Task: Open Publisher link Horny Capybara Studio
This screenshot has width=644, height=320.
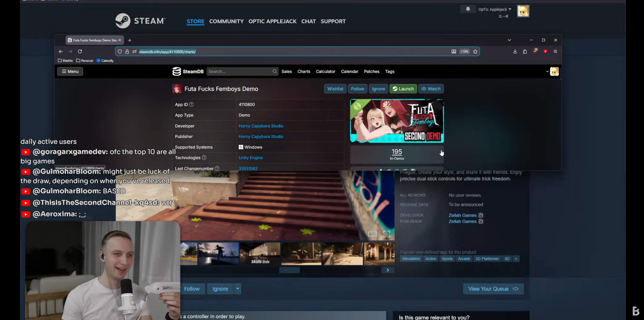Action: point(261,137)
